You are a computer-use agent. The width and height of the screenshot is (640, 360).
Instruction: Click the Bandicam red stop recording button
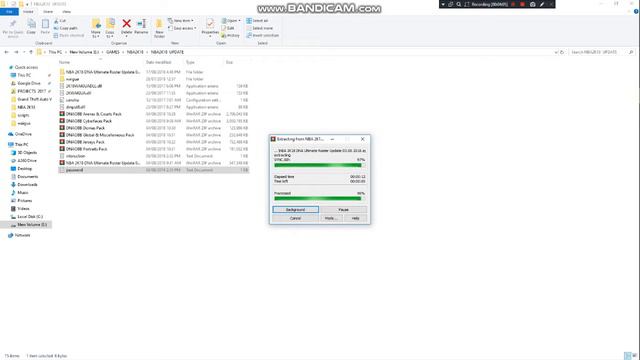522,4
